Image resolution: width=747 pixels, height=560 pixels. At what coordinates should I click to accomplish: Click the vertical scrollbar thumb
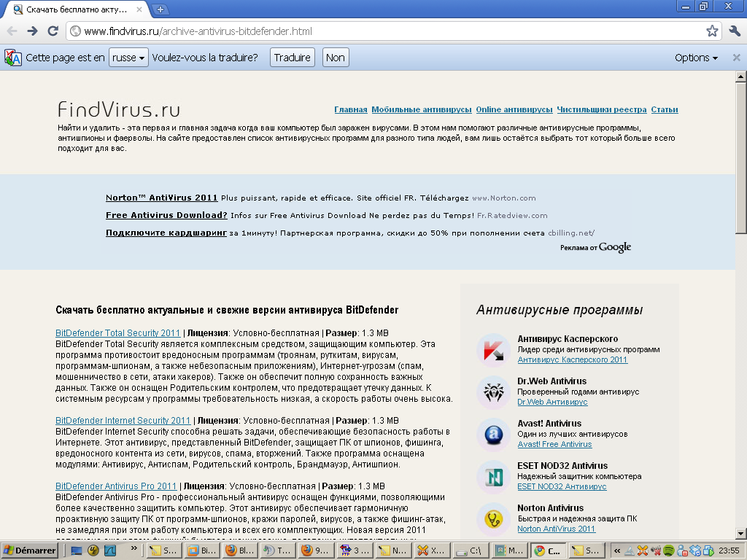[741, 157]
